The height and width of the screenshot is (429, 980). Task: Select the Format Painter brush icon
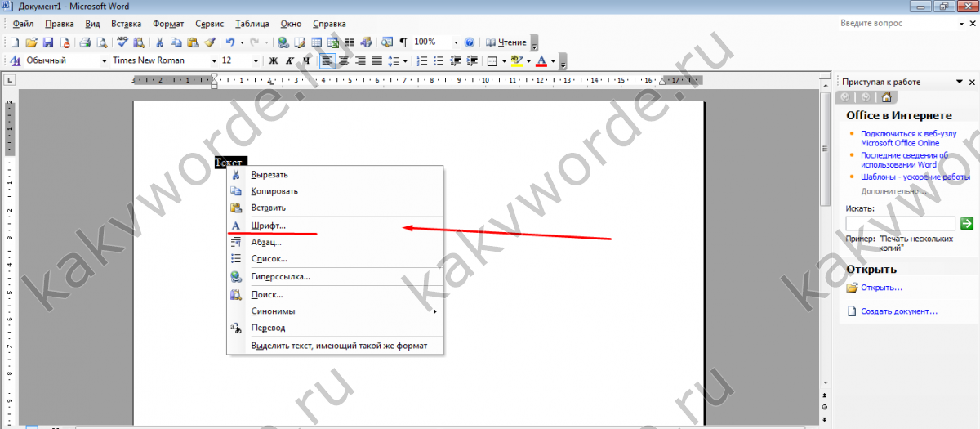[210, 42]
